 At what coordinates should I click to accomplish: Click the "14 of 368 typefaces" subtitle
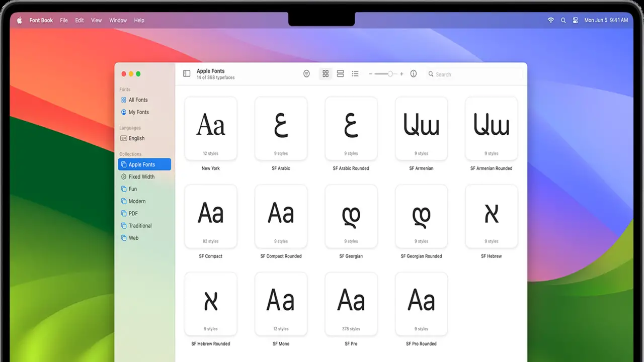pyautogui.click(x=215, y=78)
